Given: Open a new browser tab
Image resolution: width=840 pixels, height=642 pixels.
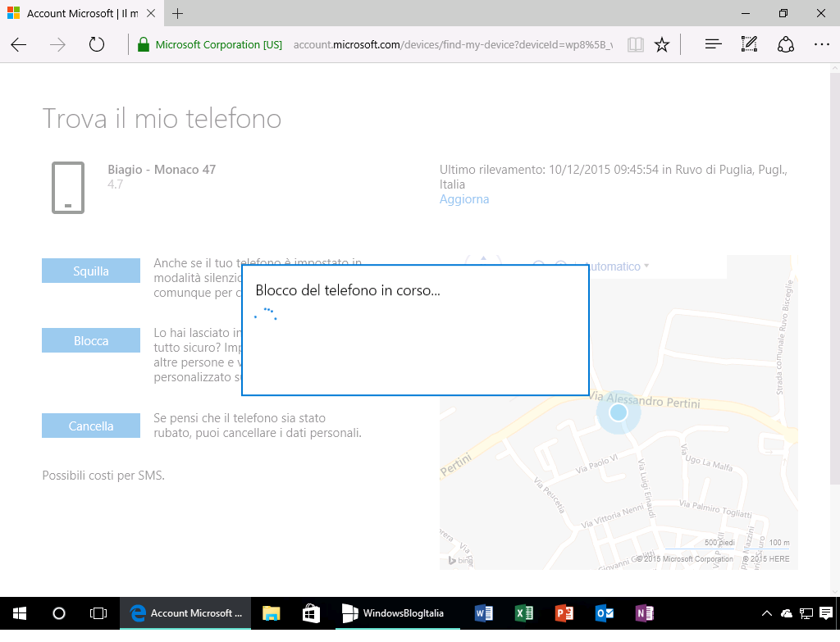Looking at the screenshot, I should coord(178,13).
